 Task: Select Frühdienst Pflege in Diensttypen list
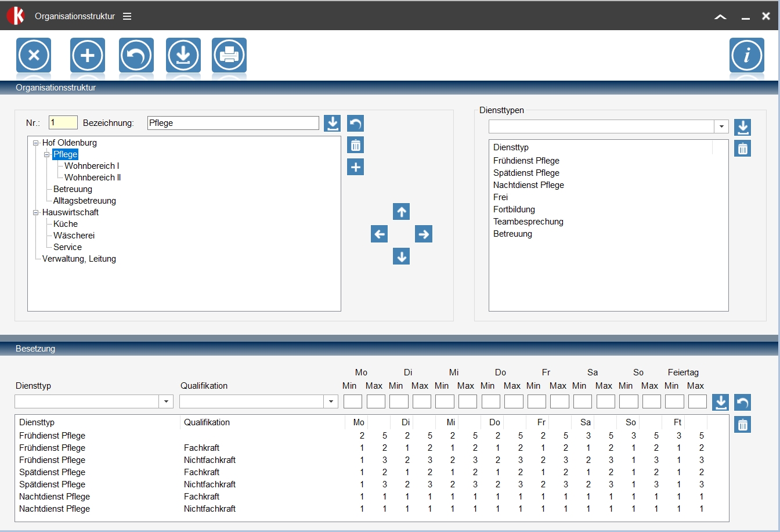coord(526,161)
